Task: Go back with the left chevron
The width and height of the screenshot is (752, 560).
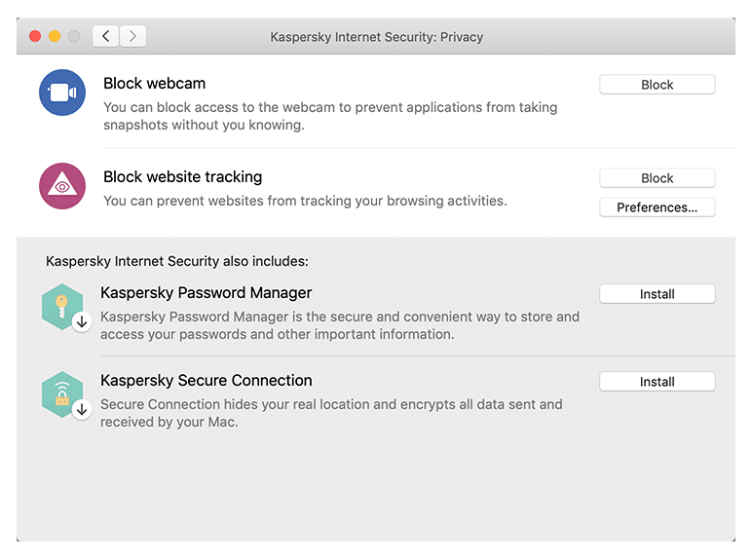Action: click(x=106, y=36)
